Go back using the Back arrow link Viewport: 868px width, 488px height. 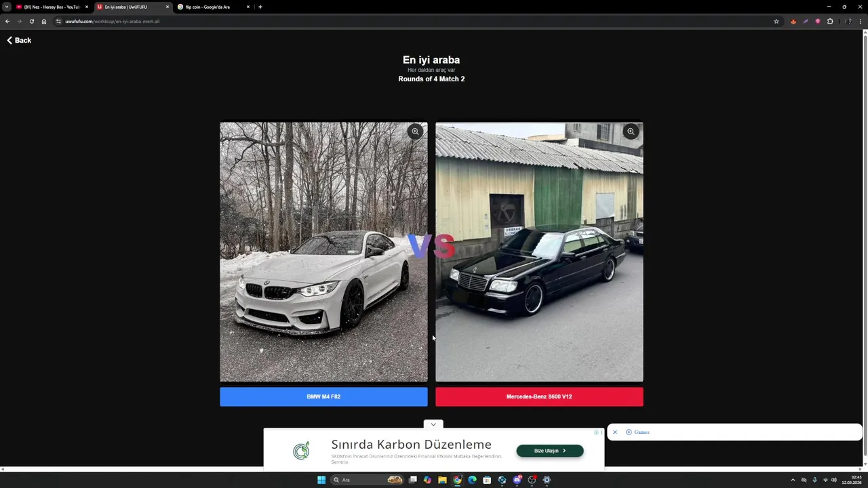pos(19,41)
